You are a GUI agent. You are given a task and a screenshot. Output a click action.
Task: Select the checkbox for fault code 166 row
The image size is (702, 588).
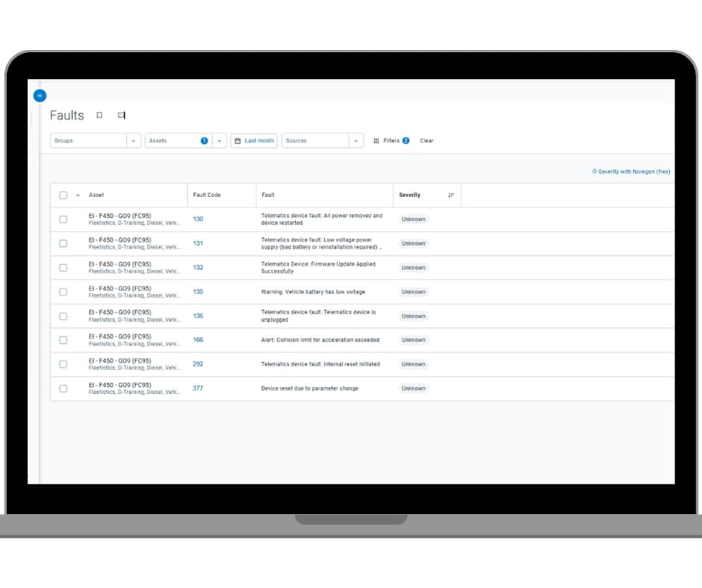(63, 340)
